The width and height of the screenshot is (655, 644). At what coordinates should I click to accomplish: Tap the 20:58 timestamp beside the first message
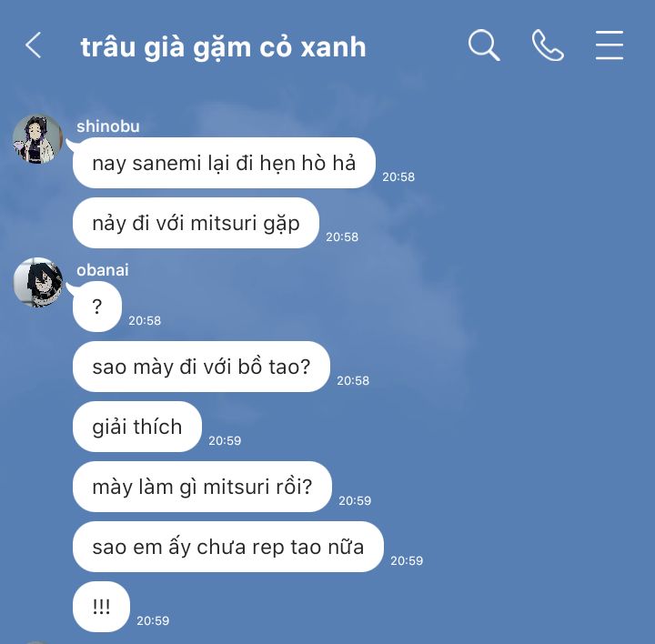coord(398,177)
